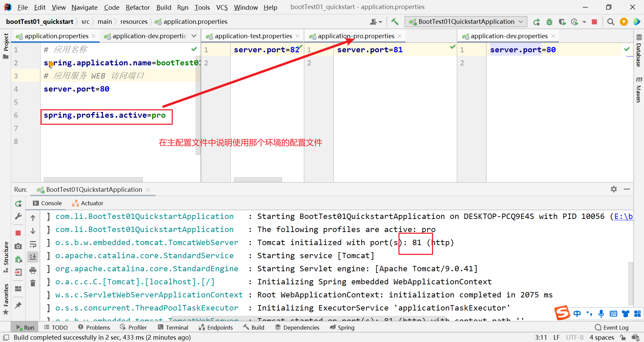
Task: Open the File menu
Action: [22, 7]
